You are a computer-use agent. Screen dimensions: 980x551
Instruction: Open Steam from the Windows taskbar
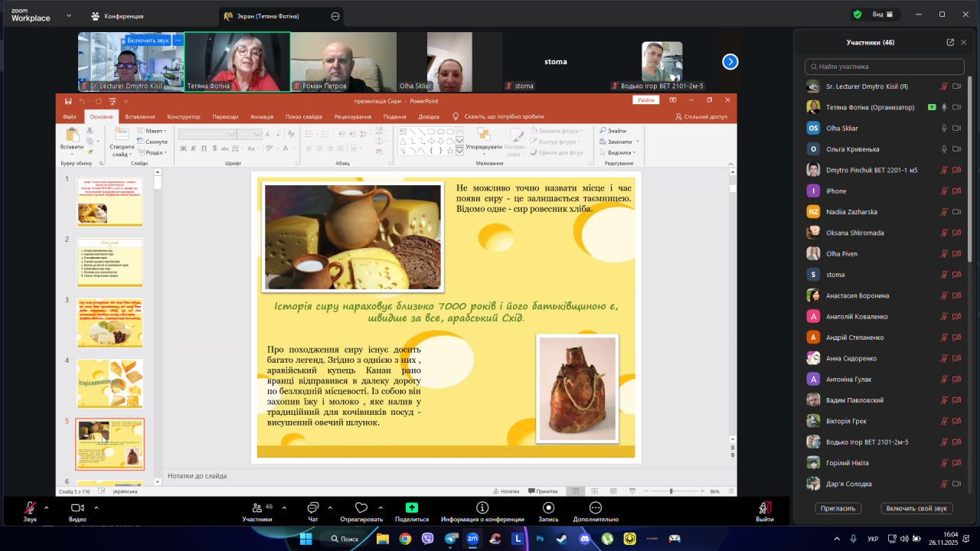563,539
